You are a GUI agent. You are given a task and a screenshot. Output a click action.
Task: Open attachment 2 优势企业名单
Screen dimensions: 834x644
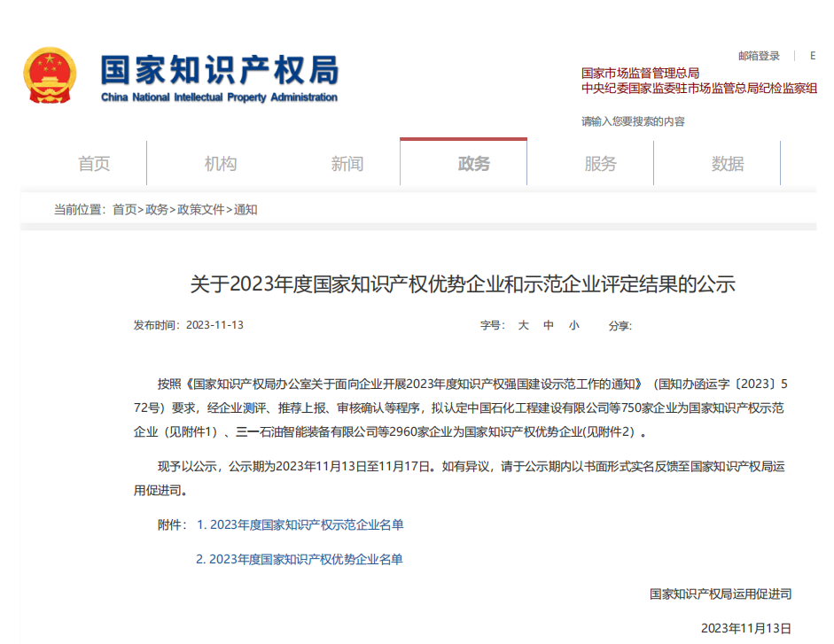[300, 560]
